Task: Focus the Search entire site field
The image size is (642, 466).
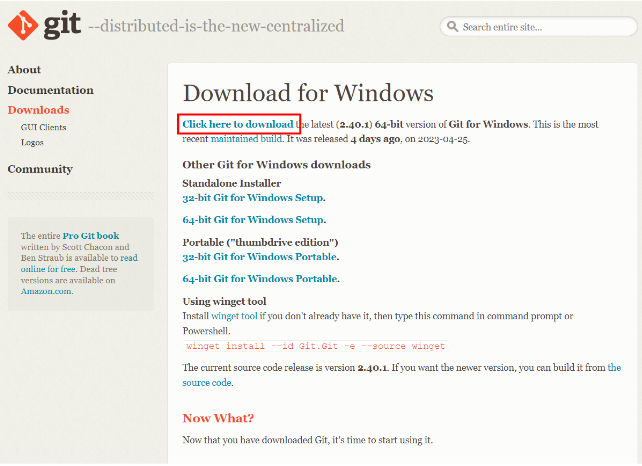Action: (538, 27)
